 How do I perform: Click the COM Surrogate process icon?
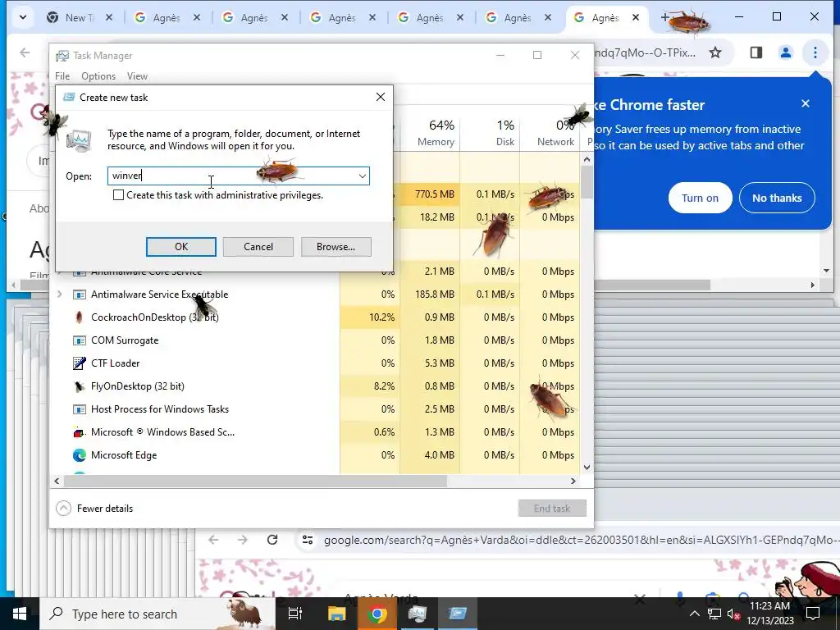(x=80, y=340)
